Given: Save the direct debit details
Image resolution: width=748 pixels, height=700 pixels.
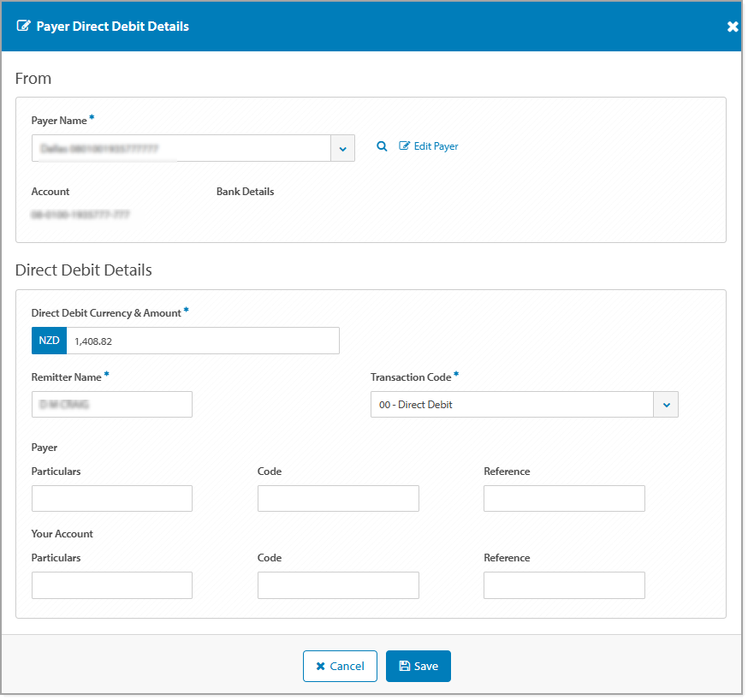Looking at the screenshot, I should coord(418,666).
